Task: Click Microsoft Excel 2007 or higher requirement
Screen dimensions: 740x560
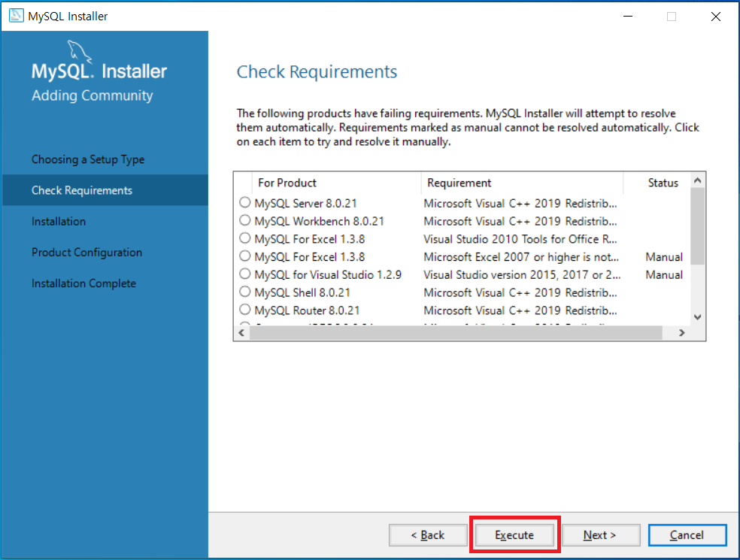Action: click(x=521, y=257)
